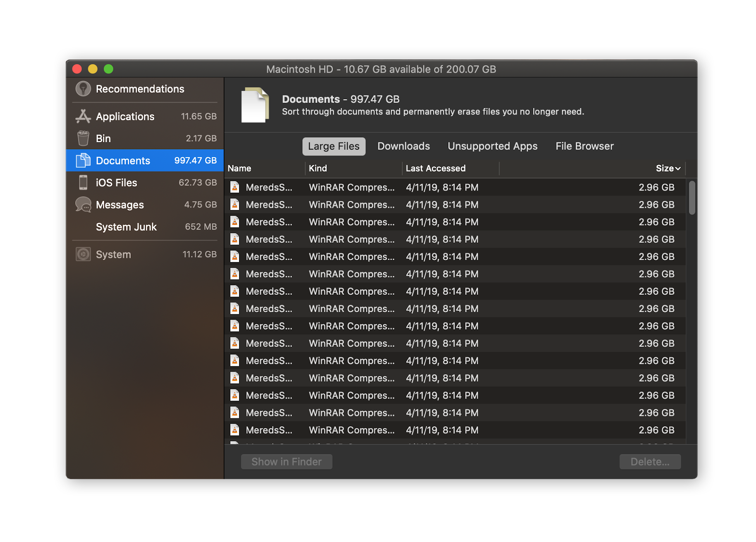Viewport: 756px width, 542px height.
Task: Click the first file's archive icon
Action: pyautogui.click(x=234, y=187)
